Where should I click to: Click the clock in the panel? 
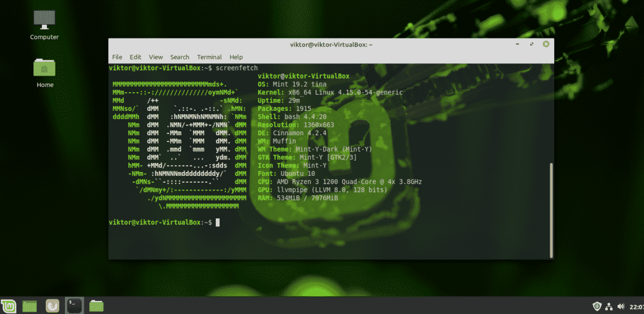(x=637, y=306)
